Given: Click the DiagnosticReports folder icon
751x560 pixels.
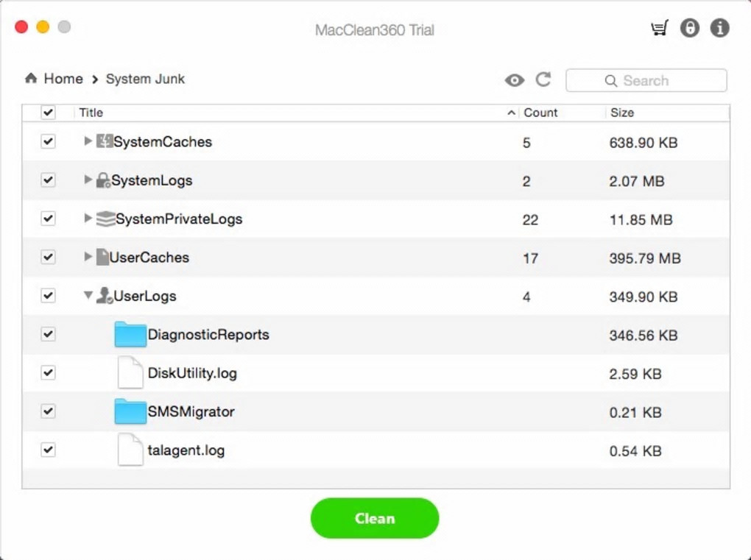Looking at the screenshot, I should (x=130, y=334).
